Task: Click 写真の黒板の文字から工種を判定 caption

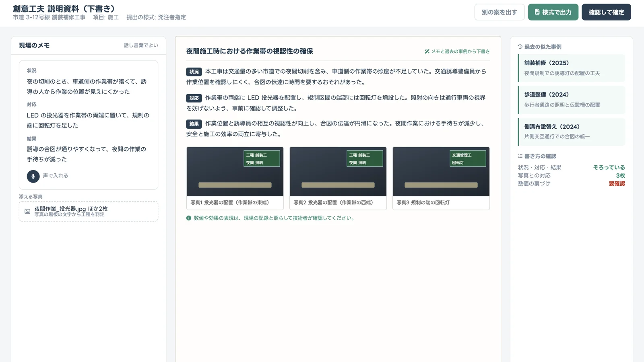Action: point(69,214)
